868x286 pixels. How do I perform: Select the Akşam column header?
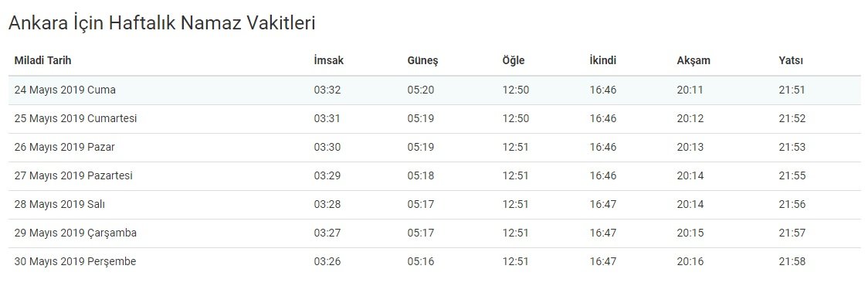pos(693,61)
